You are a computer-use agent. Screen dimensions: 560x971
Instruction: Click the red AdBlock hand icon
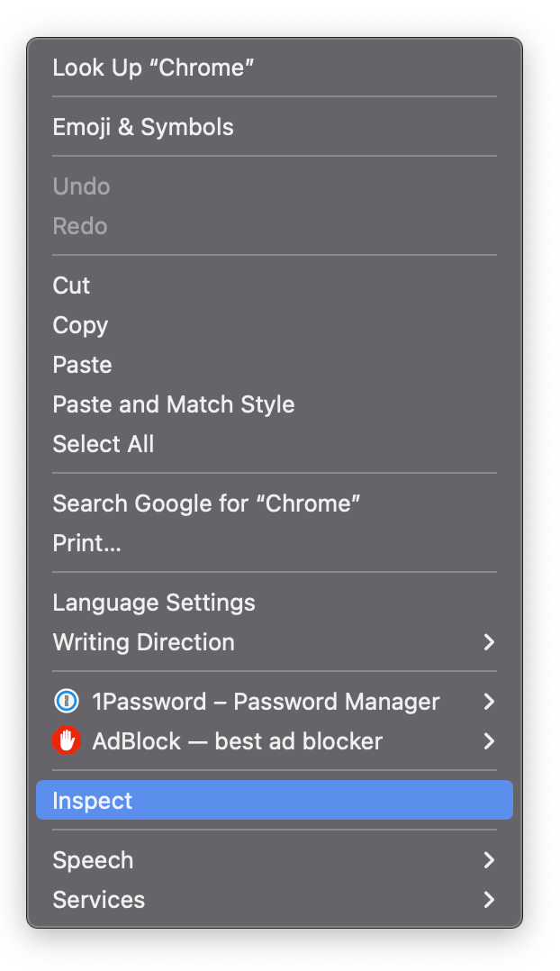[67, 741]
